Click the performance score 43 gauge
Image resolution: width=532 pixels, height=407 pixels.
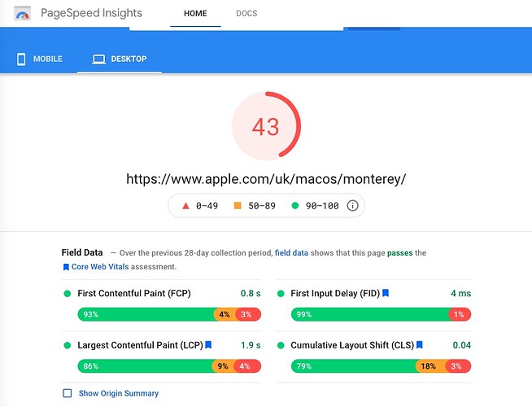click(266, 126)
